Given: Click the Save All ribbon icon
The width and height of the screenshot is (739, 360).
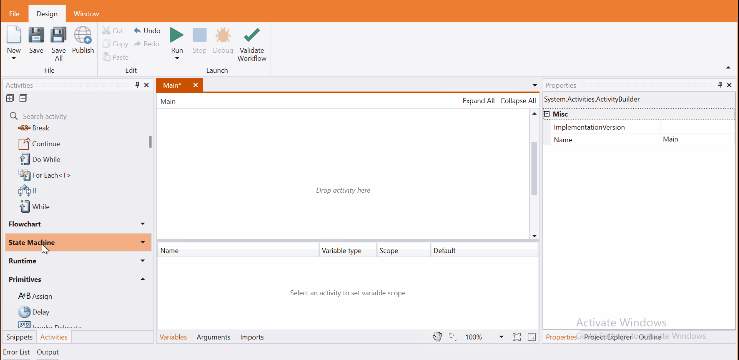Looking at the screenshot, I should [58, 36].
